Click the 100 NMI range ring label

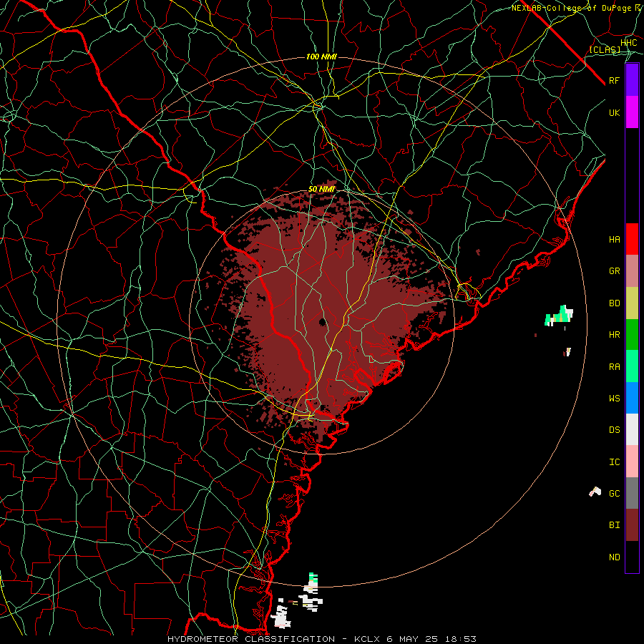pos(321,57)
